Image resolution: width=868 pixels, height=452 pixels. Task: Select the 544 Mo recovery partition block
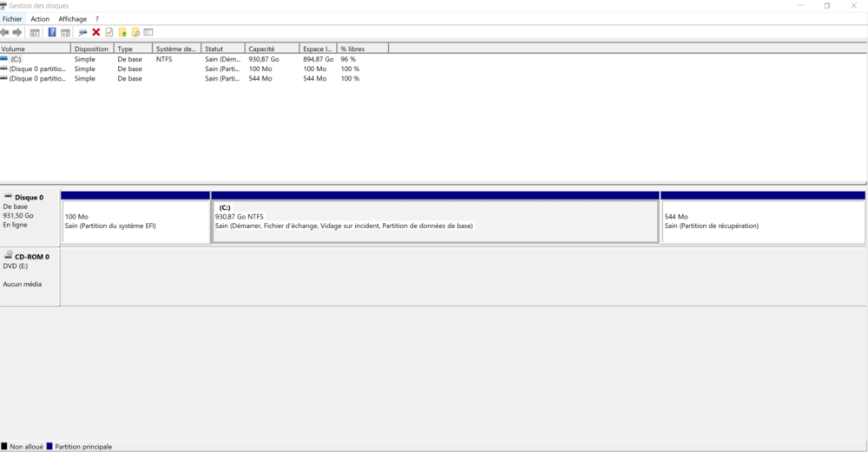[x=762, y=221]
